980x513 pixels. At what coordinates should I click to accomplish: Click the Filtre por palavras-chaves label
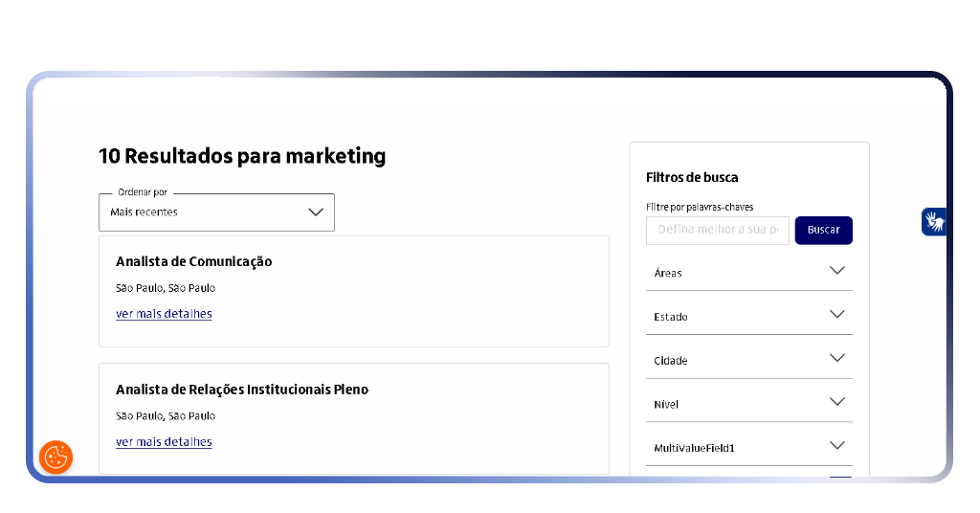(x=700, y=207)
